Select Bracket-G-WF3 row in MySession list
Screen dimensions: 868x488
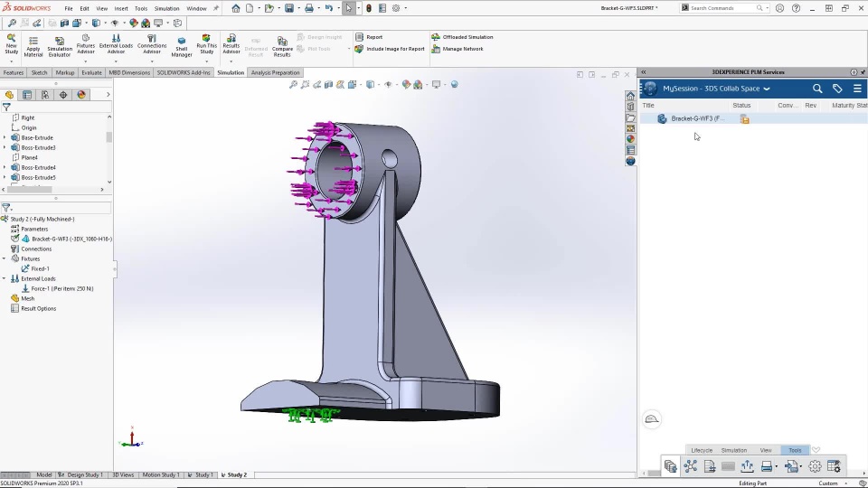pos(754,118)
